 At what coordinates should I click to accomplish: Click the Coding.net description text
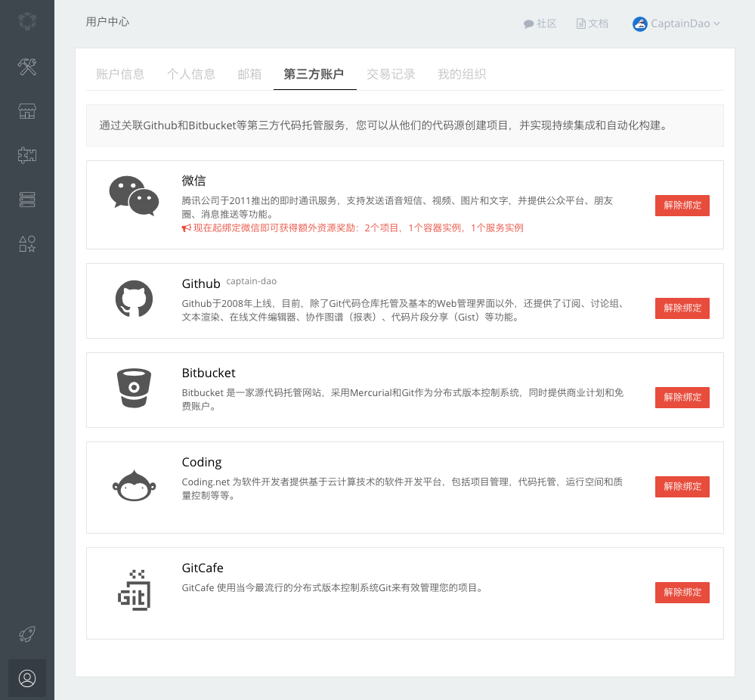click(x=402, y=488)
